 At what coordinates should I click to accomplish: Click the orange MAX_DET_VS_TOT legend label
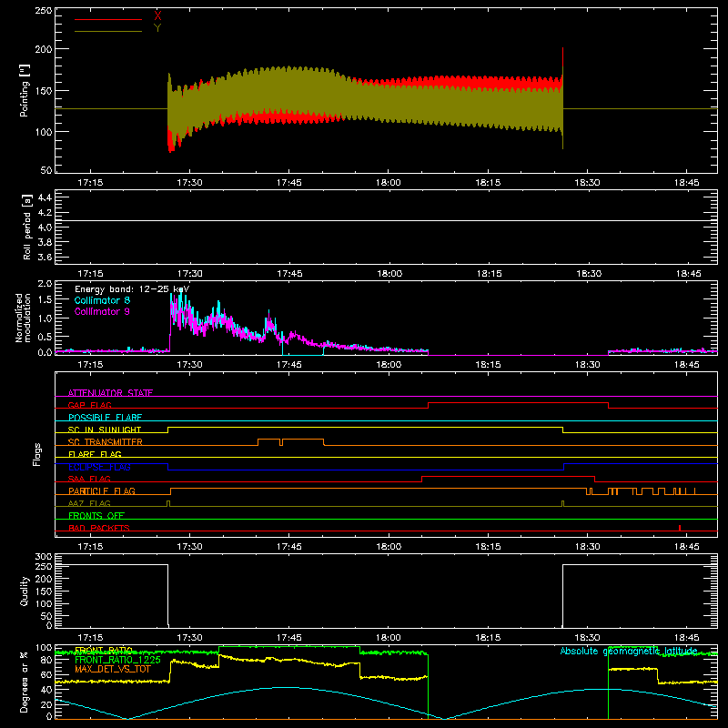113,669
